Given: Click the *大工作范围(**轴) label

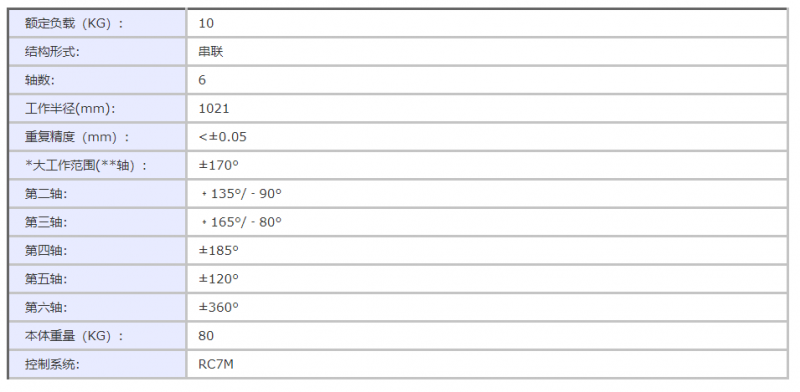Looking at the screenshot, I should [x=86, y=166].
